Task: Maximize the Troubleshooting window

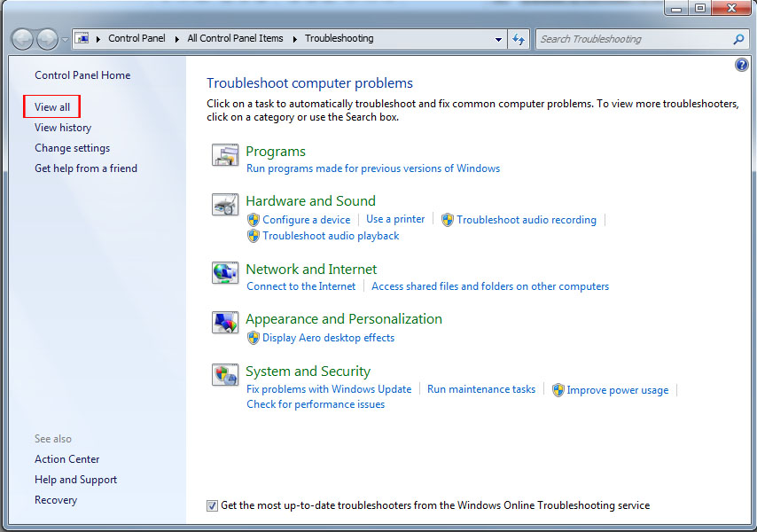Action: point(700,8)
